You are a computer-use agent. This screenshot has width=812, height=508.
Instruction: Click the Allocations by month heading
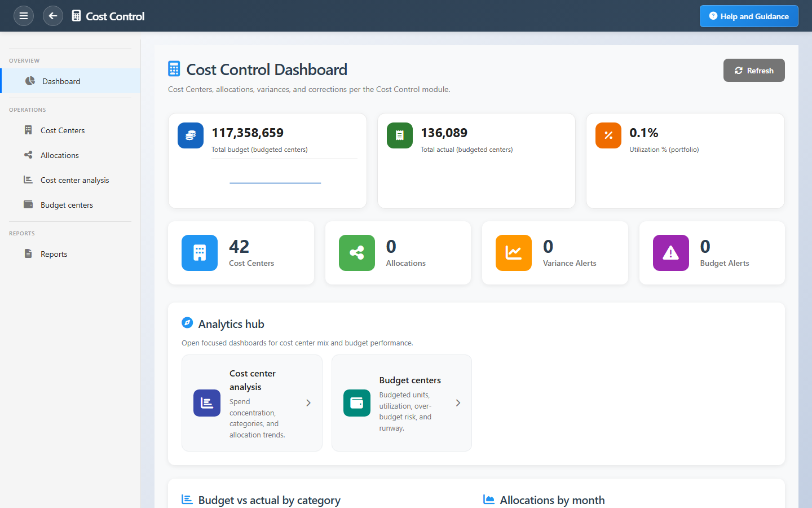tap(553, 500)
